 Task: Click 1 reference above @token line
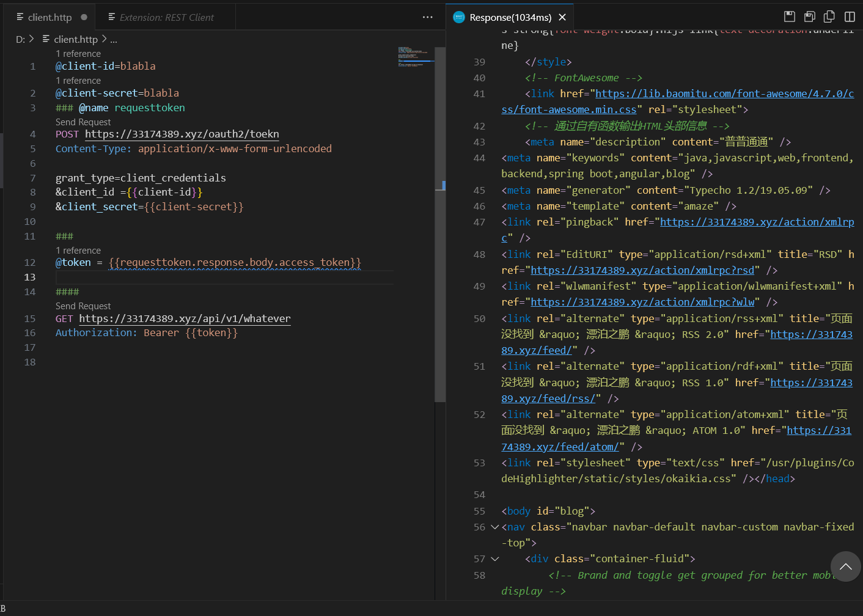click(x=78, y=251)
